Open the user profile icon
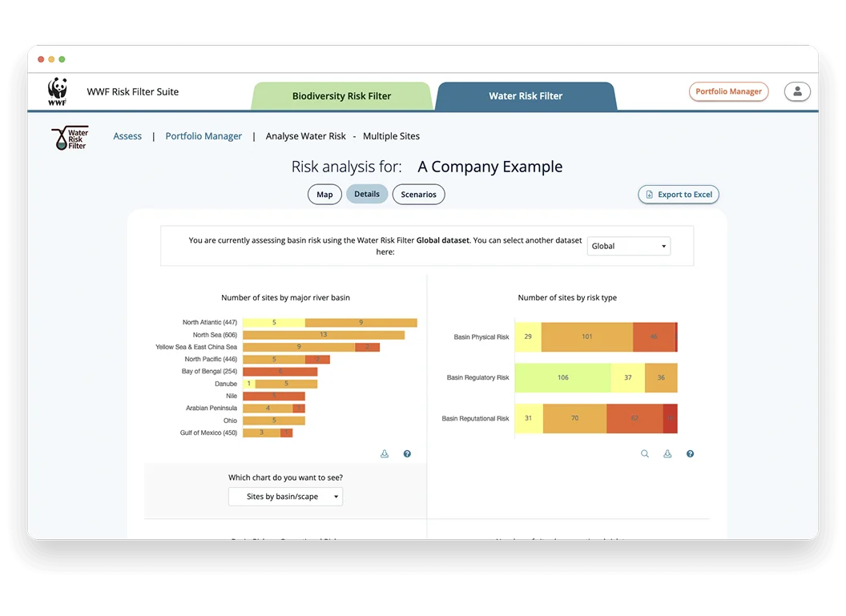Viewport: 846px width, 616px height. [x=797, y=91]
